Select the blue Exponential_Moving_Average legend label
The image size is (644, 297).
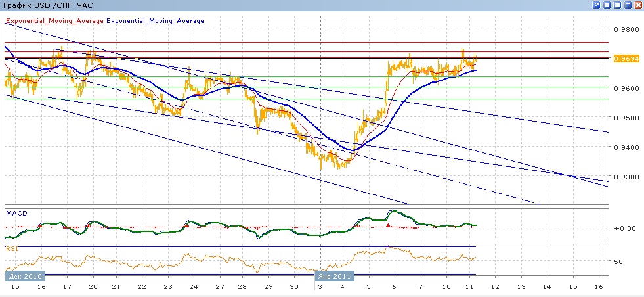coord(155,21)
